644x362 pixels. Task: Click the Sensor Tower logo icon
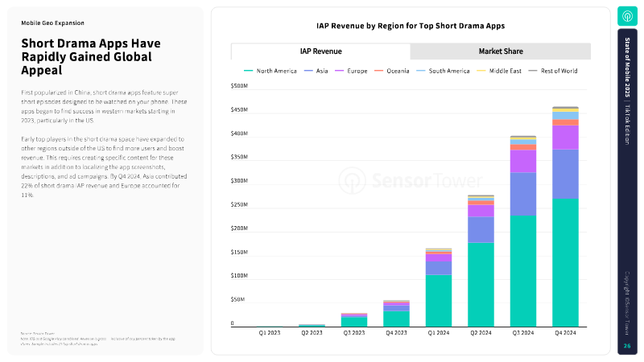coord(627,16)
